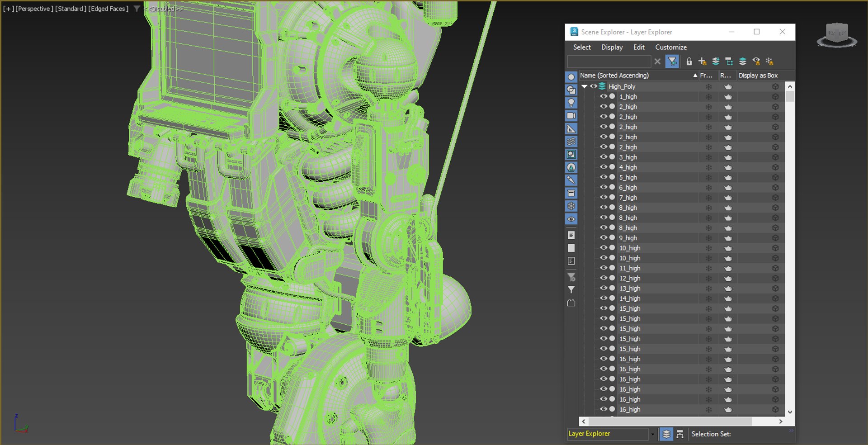Click the add-to-active-layer stack icon

point(716,61)
